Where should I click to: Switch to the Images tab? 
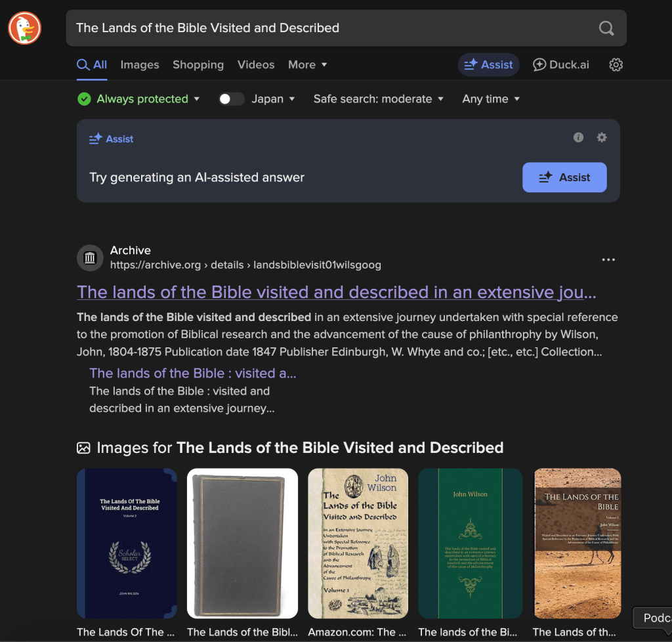[140, 65]
